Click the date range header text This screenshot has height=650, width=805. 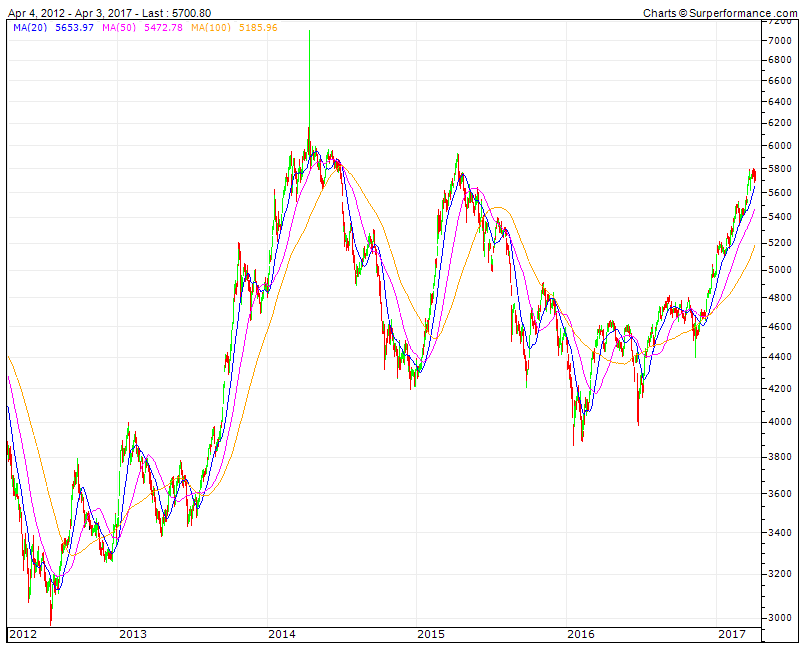pyautogui.click(x=109, y=13)
